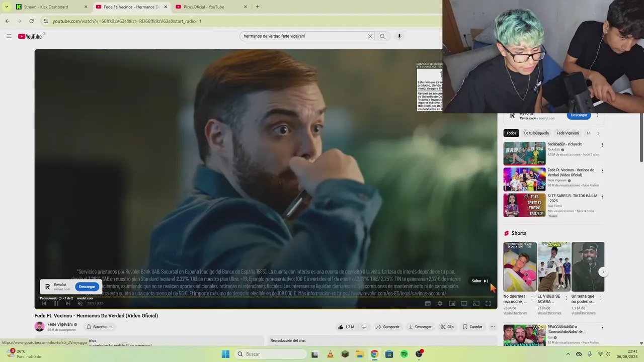Open site information icon in the address bar
The height and width of the screenshot is (362, 644).
pos(46,21)
